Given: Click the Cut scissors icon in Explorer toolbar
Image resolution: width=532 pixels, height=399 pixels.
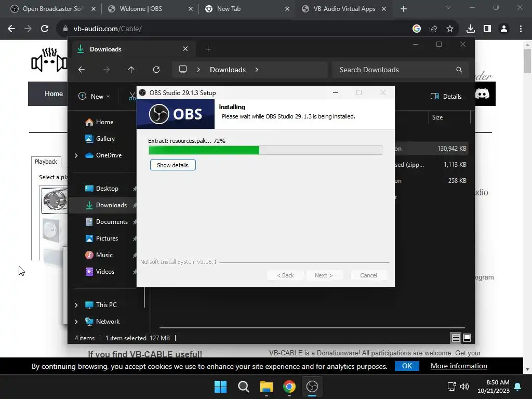Looking at the screenshot, I should click(x=132, y=96).
